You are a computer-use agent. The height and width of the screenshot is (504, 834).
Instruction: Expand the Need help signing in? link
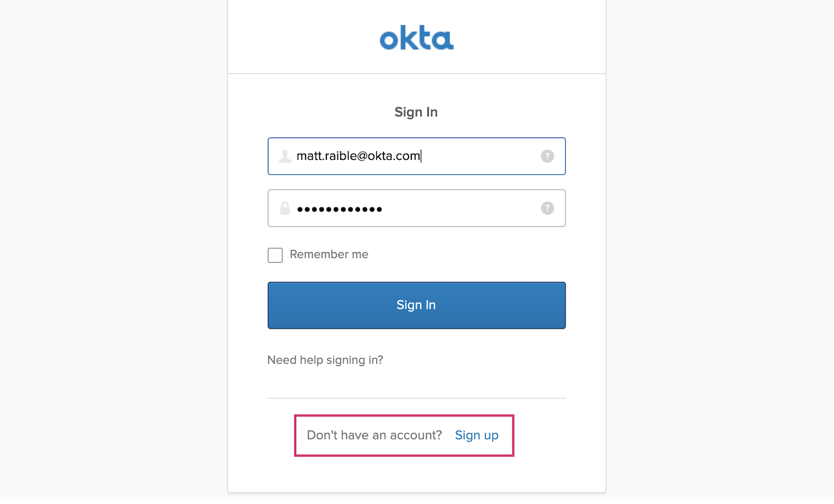click(325, 360)
